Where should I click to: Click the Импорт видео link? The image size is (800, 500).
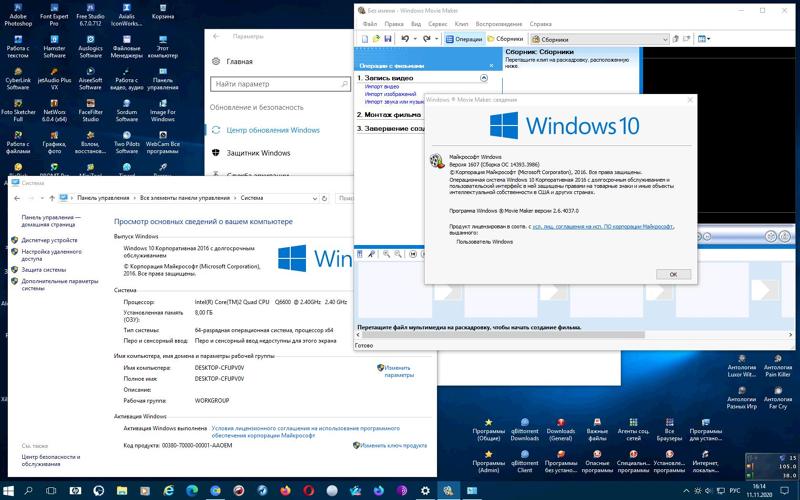382,87
